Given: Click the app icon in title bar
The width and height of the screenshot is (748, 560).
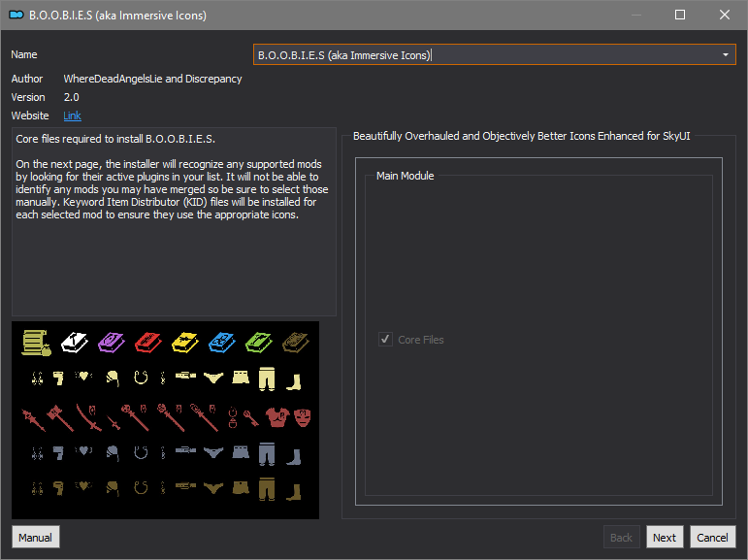Looking at the screenshot, I should [16, 16].
